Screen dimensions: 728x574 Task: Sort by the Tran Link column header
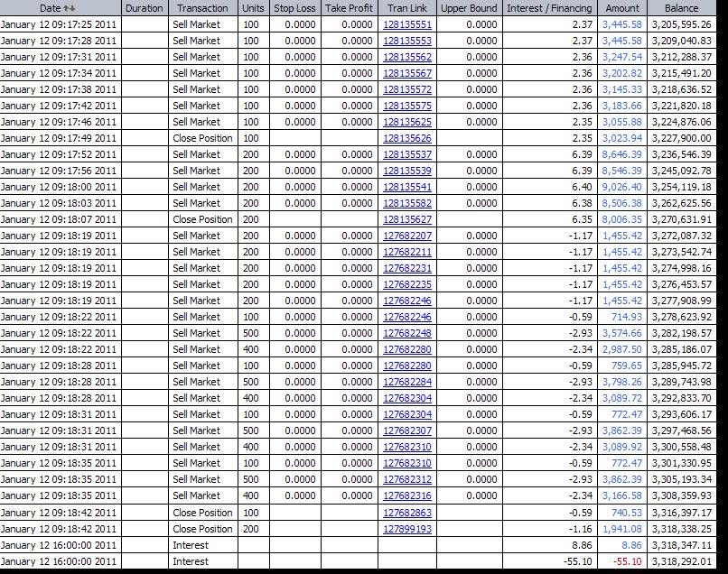(407, 8)
